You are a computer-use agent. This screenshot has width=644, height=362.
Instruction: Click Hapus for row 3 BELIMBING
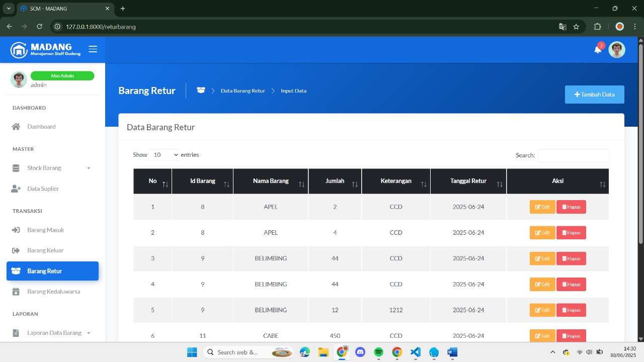click(571, 258)
